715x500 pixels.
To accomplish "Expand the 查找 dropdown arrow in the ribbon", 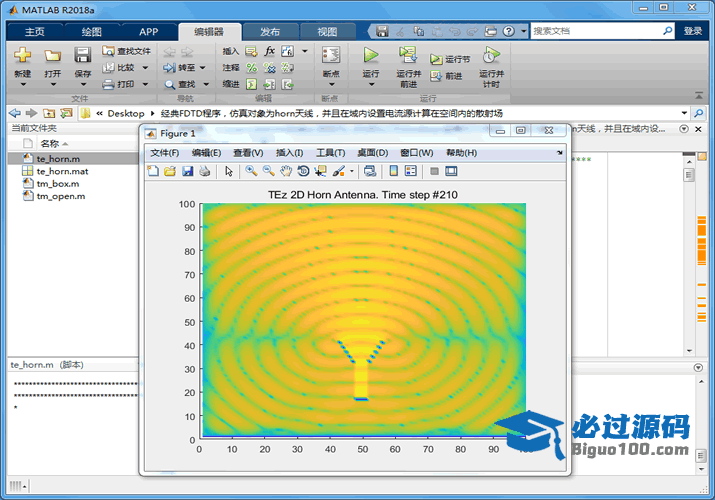I will click(206, 84).
